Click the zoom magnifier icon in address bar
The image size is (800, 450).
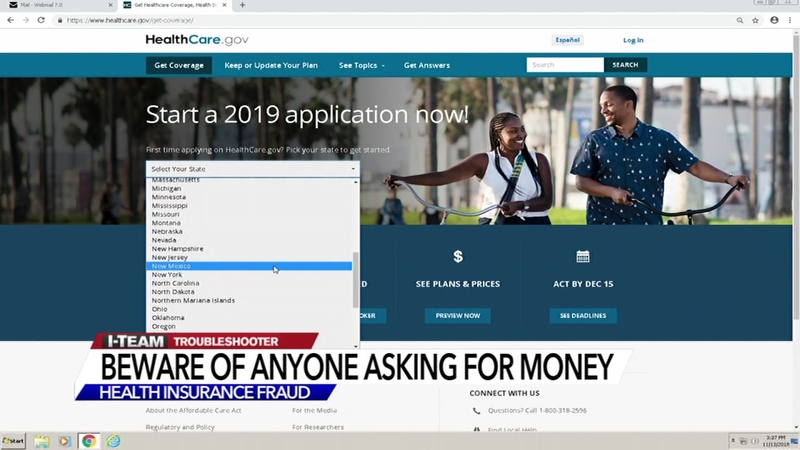point(740,20)
